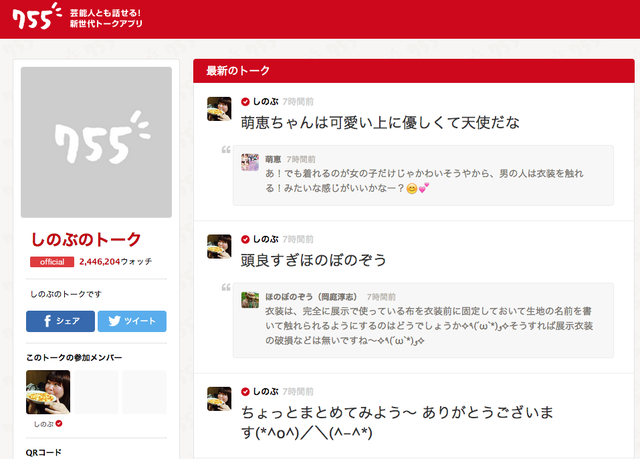Click しのぶ's avatar on the 頭良すぎ post
The image size is (640, 459).
(219, 246)
